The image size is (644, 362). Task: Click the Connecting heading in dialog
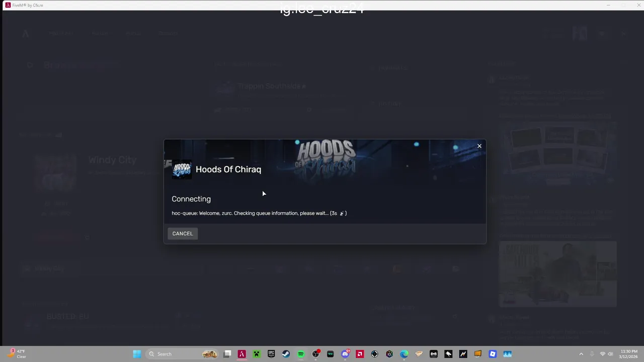tap(191, 199)
